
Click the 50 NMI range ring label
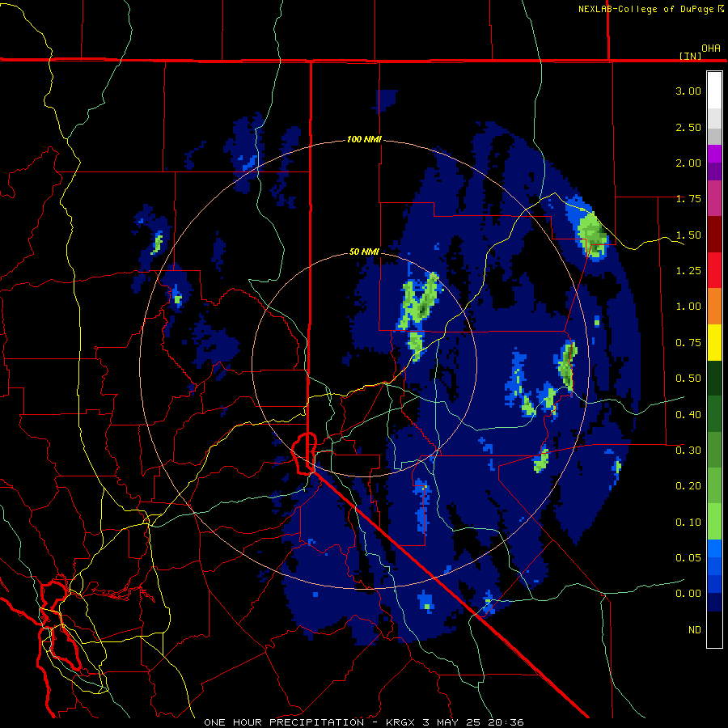point(364,252)
